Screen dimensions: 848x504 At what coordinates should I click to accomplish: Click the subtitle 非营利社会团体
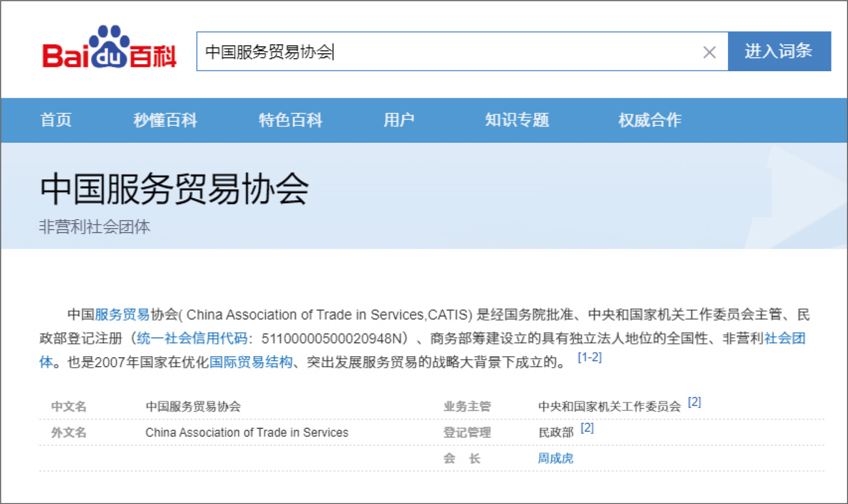coord(94,227)
